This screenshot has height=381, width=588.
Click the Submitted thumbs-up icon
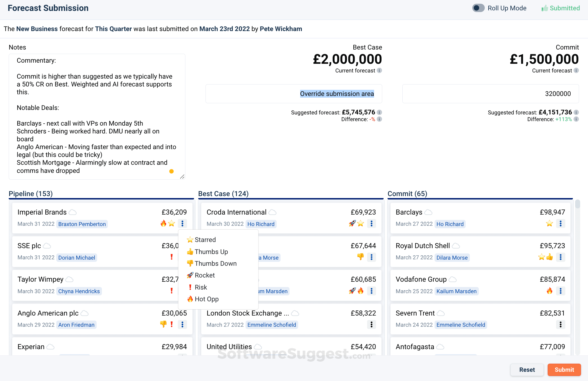(545, 8)
